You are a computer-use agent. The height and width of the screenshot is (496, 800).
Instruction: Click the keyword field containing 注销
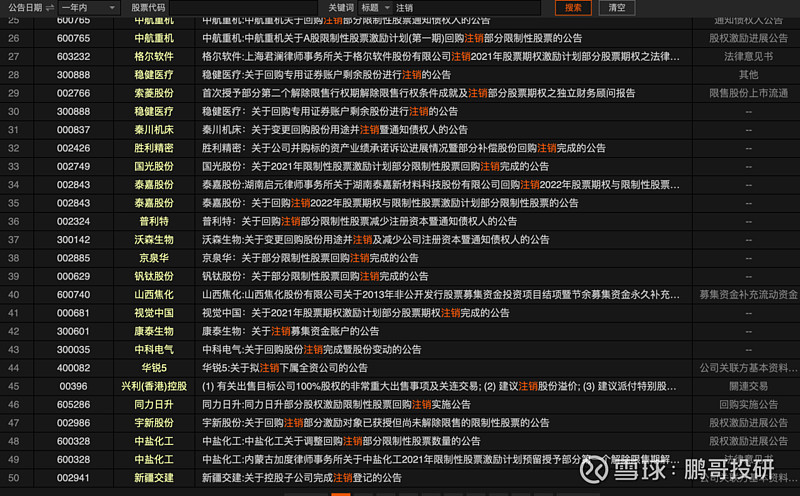coord(467,8)
